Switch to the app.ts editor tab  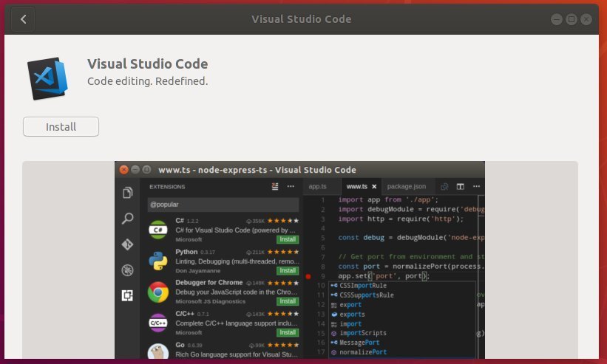[317, 186]
